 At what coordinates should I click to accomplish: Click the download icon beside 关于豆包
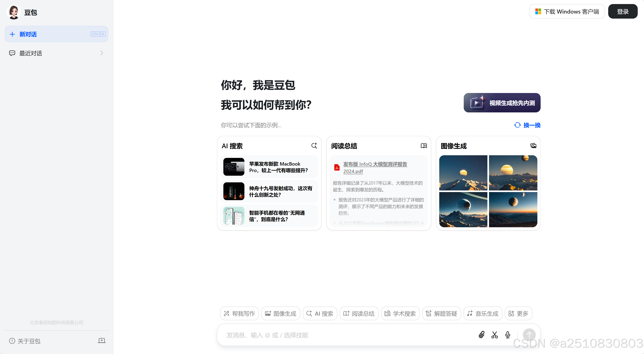[x=102, y=340]
